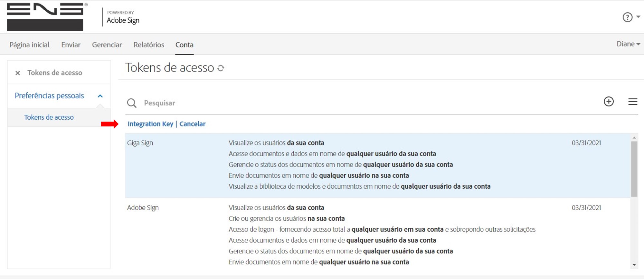This screenshot has width=644, height=279.
Task: Go to Página inicial tab
Action: [x=30, y=45]
